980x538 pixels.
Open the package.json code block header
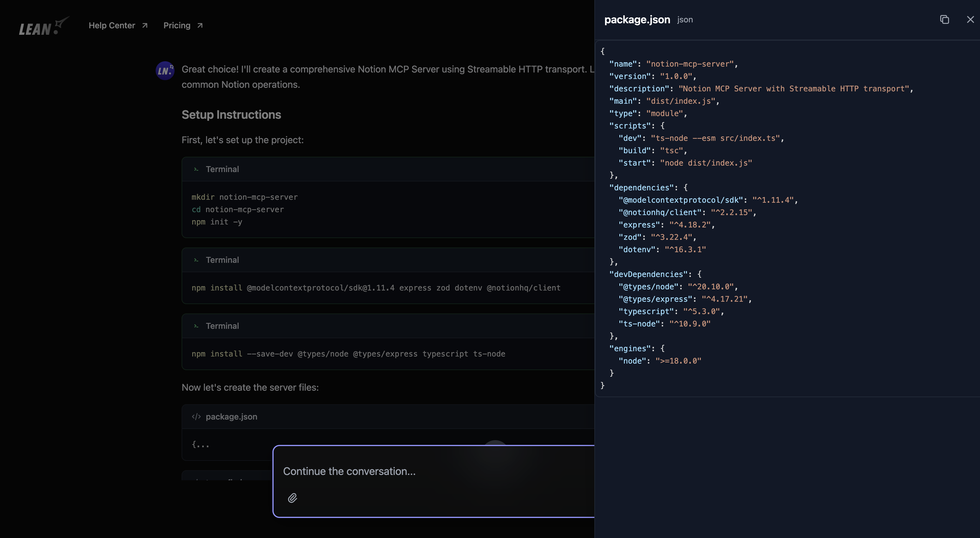(x=388, y=417)
